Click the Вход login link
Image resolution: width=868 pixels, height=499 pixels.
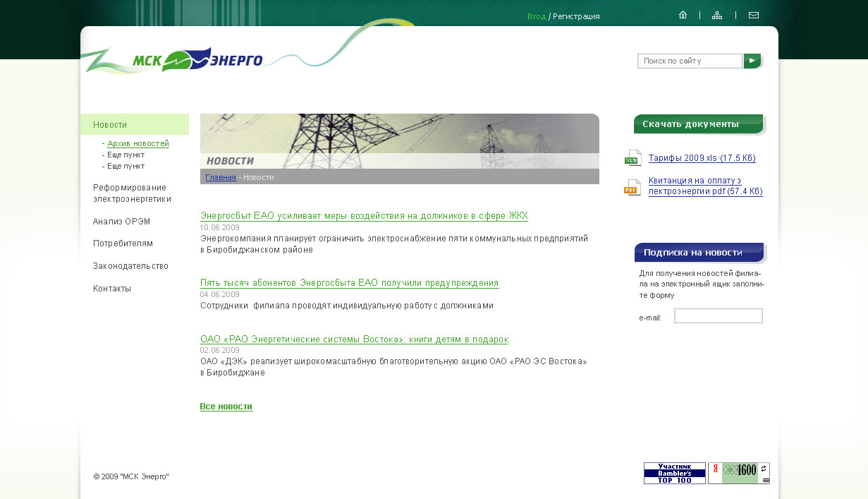pos(537,16)
